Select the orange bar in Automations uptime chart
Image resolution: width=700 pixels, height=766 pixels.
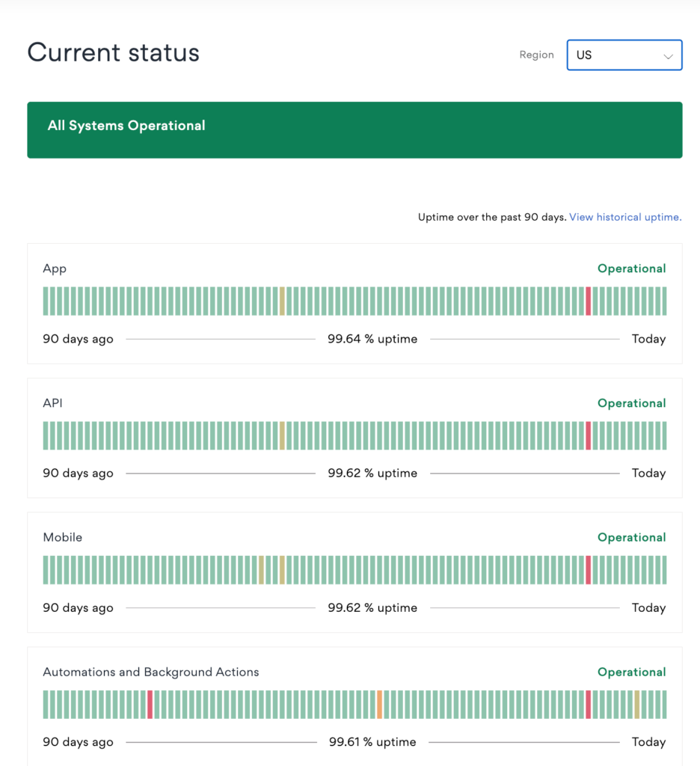coord(381,704)
